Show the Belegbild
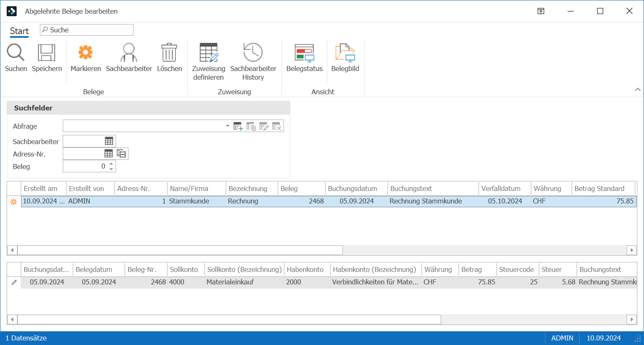This screenshot has height=345, width=644. [x=345, y=53]
